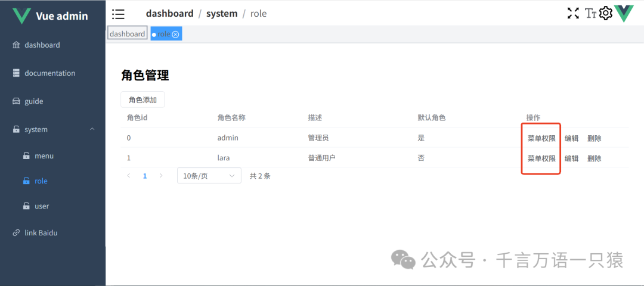
Task: Go to next page with right arrow
Action: point(160,176)
